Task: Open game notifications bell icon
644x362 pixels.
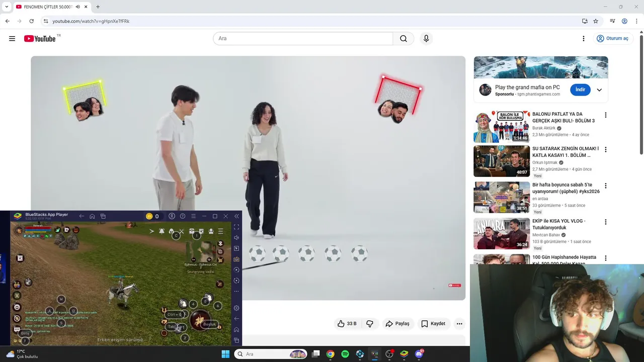Action: [162, 231]
